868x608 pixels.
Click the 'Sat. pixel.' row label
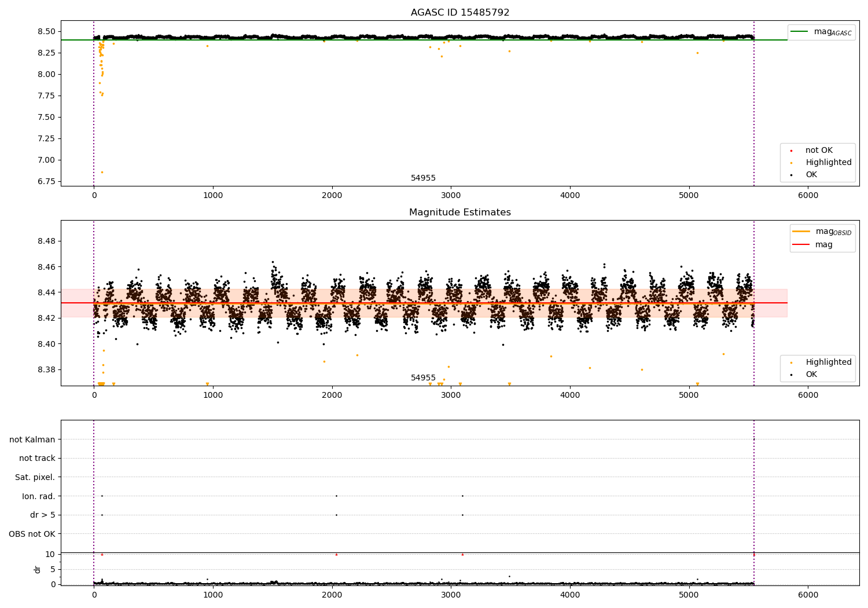click(35, 478)
